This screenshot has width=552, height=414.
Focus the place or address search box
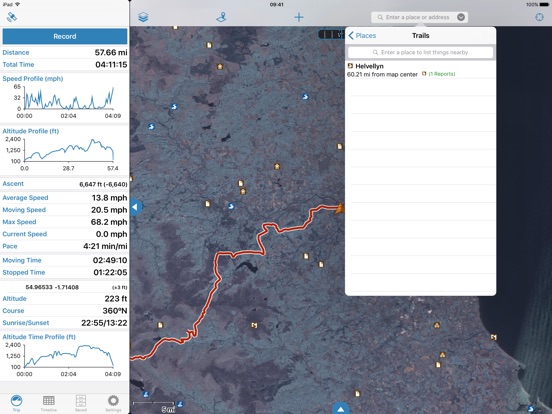coord(419,17)
